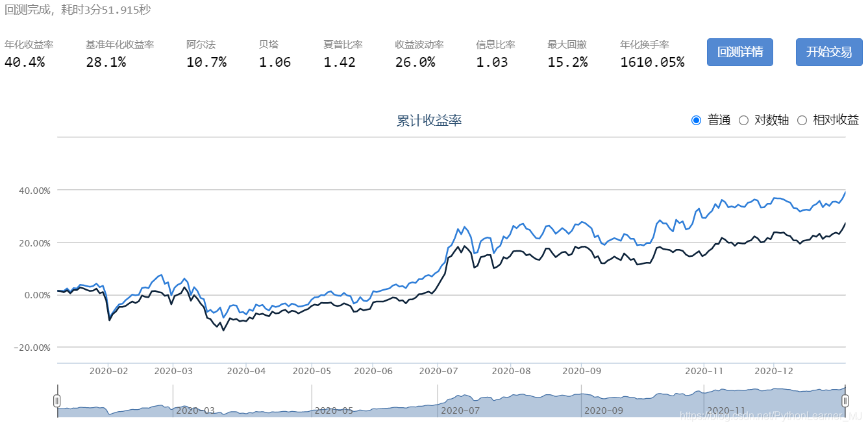Click 2020-07 in the range navigator
The height and width of the screenshot is (428, 868).
click(460, 410)
